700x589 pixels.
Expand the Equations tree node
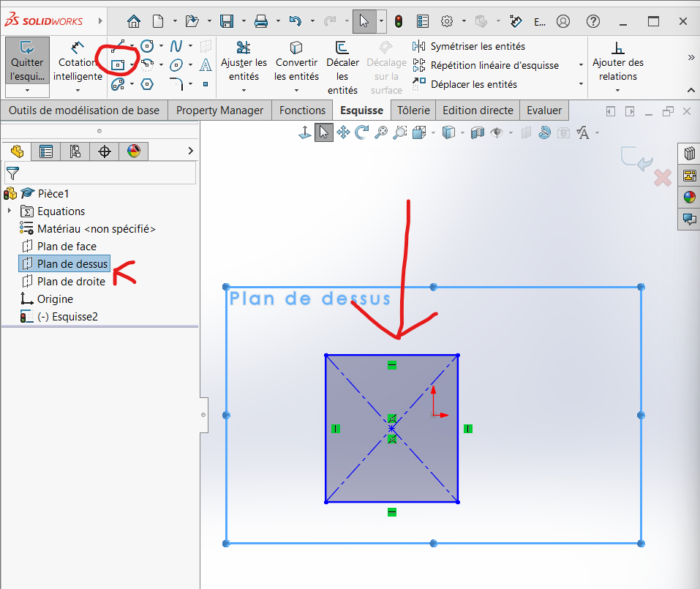[10, 211]
